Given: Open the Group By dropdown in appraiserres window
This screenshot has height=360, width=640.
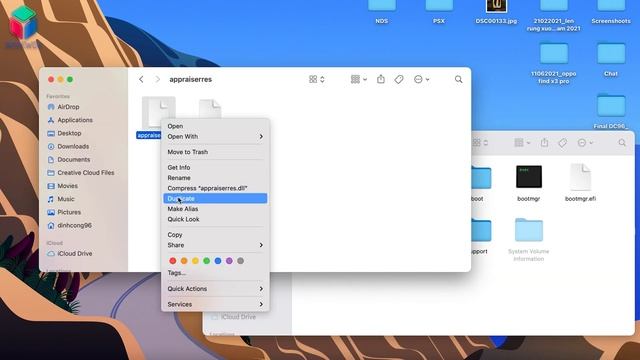Looking at the screenshot, I should click(x=359, y=79).
